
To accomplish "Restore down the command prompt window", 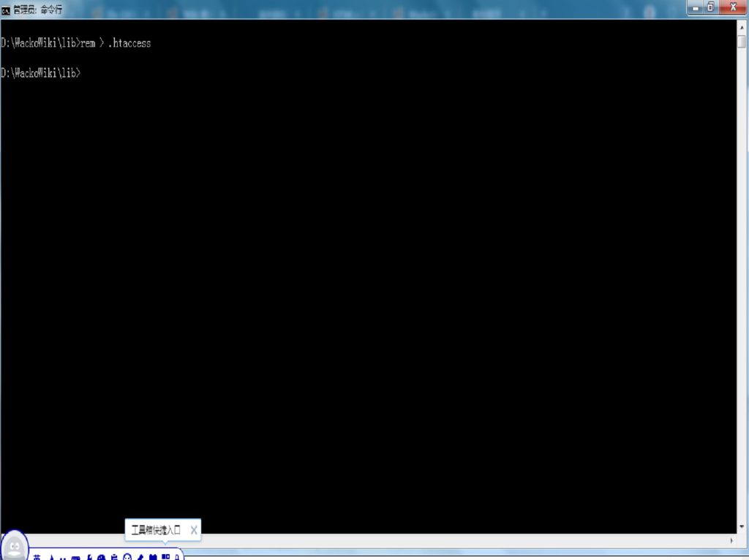I will point(711,7).
